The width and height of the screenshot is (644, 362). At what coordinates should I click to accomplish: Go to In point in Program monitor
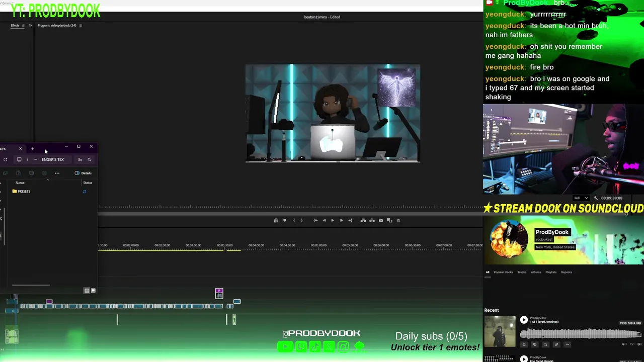[x=315, y=220]
